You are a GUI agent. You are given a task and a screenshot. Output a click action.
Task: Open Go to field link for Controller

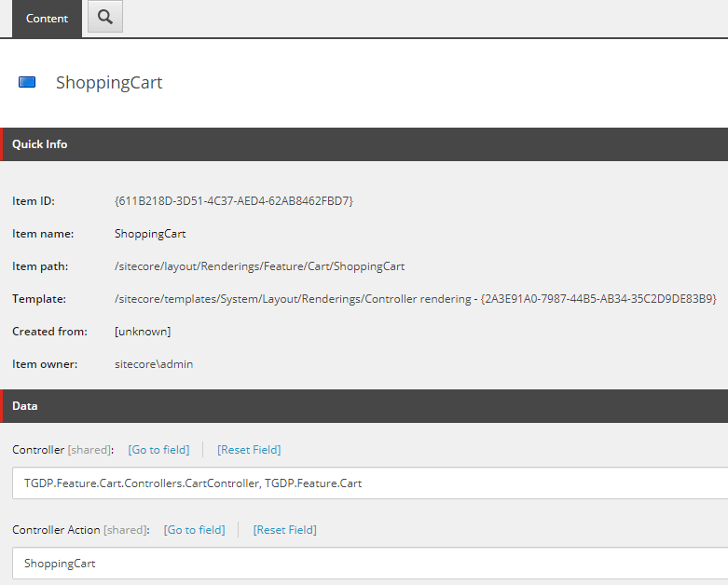coord(158,450)
